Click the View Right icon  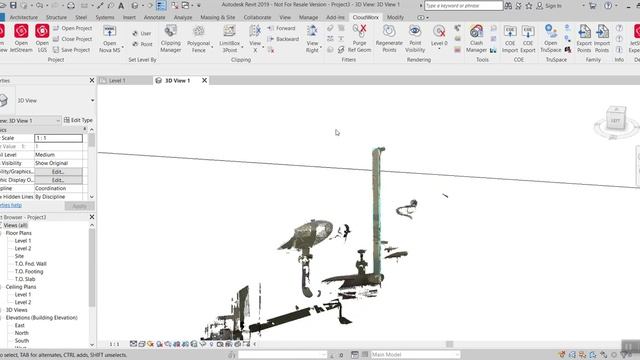click(x=312, y=32)
